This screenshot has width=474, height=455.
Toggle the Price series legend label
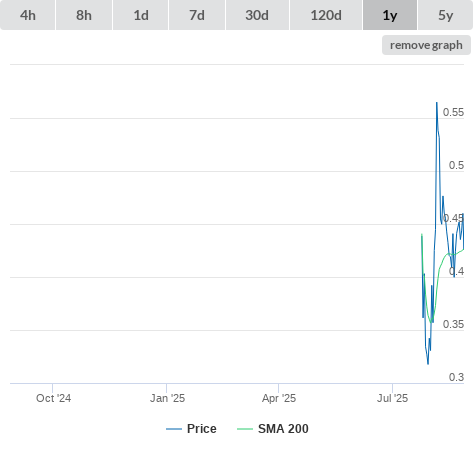[202, 429]
